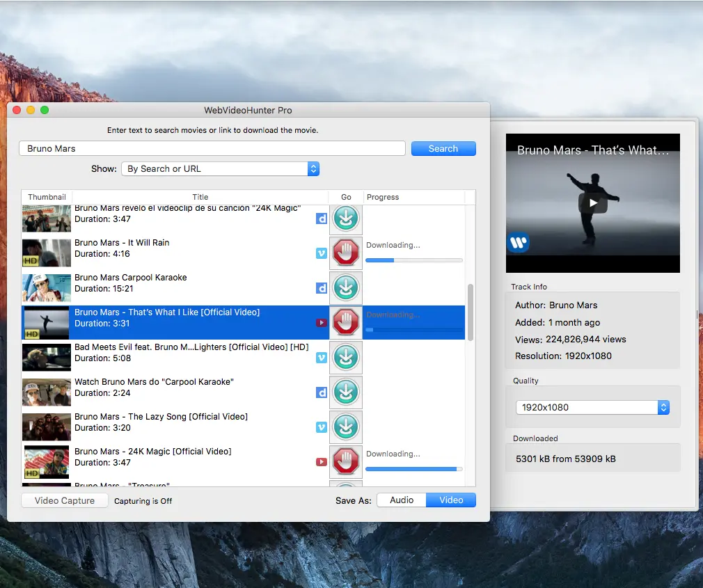Select 'The Lazy Song' thumbnail

47,427
